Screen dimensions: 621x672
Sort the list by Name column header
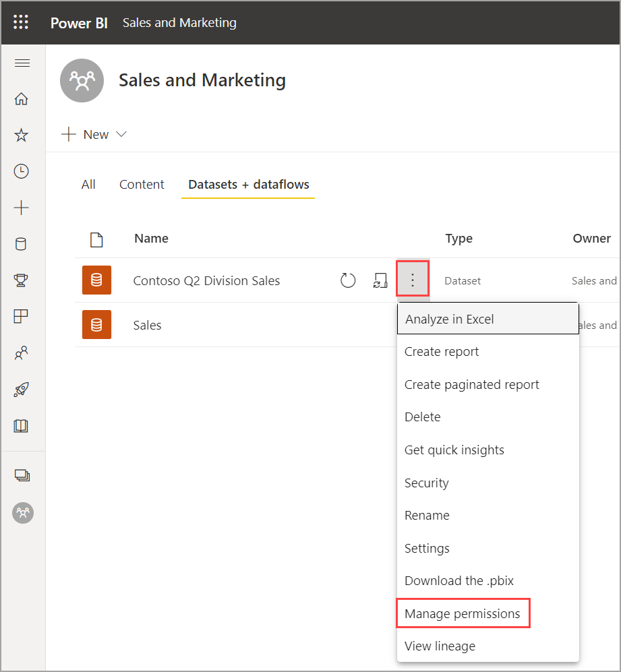tap(151, 238)
